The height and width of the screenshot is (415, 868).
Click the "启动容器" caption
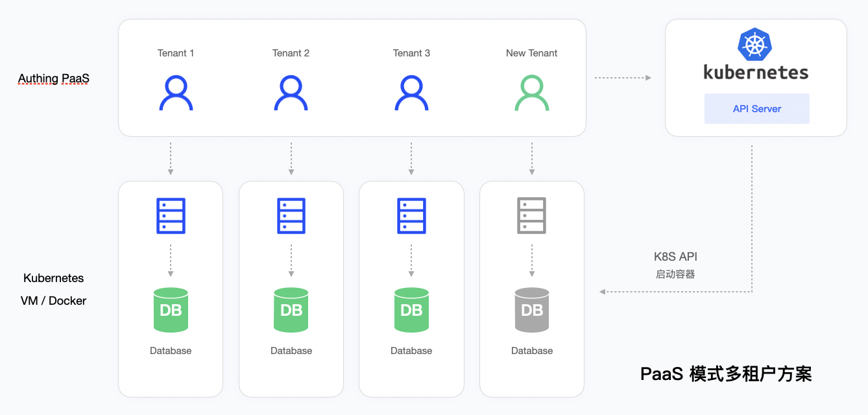coord(675,274)
